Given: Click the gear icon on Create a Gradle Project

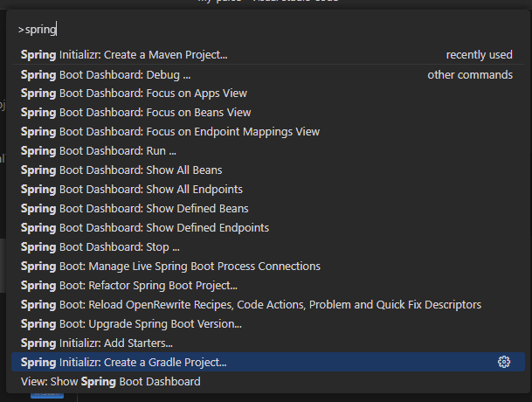Looking at the screenshot, I should [x=504, y=362].
